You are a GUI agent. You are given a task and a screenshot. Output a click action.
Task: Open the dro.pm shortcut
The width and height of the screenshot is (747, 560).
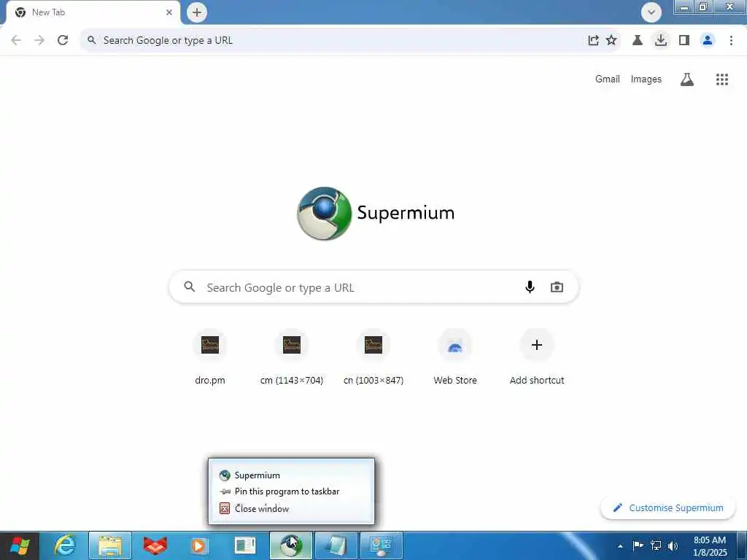[x=210, y=357]
